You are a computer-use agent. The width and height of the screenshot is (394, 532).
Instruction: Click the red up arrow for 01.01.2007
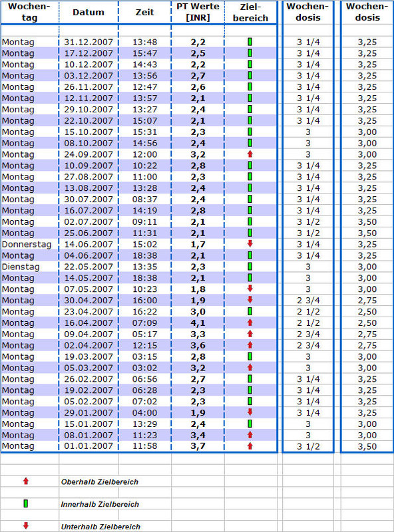tap(250, 446)
